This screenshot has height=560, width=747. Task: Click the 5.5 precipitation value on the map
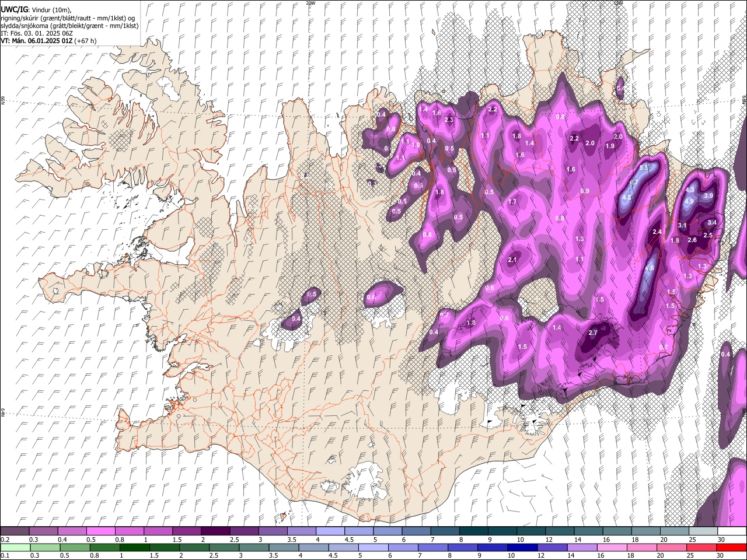[644, 167]
